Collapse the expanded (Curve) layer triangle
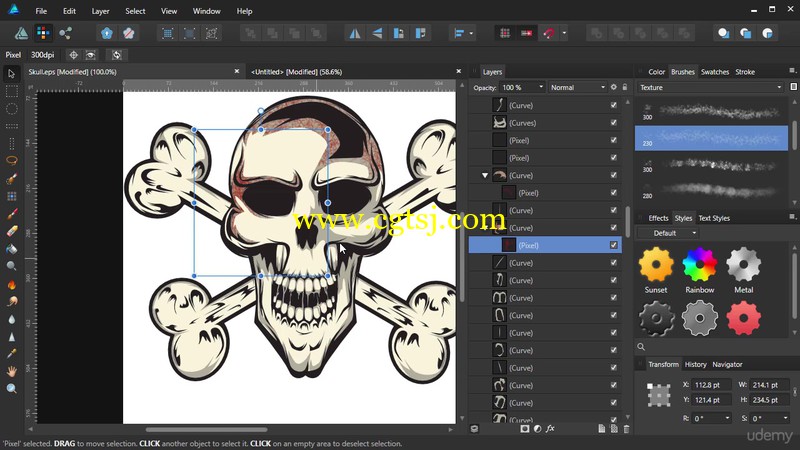 pyautogui.click(x=485, y=176)
